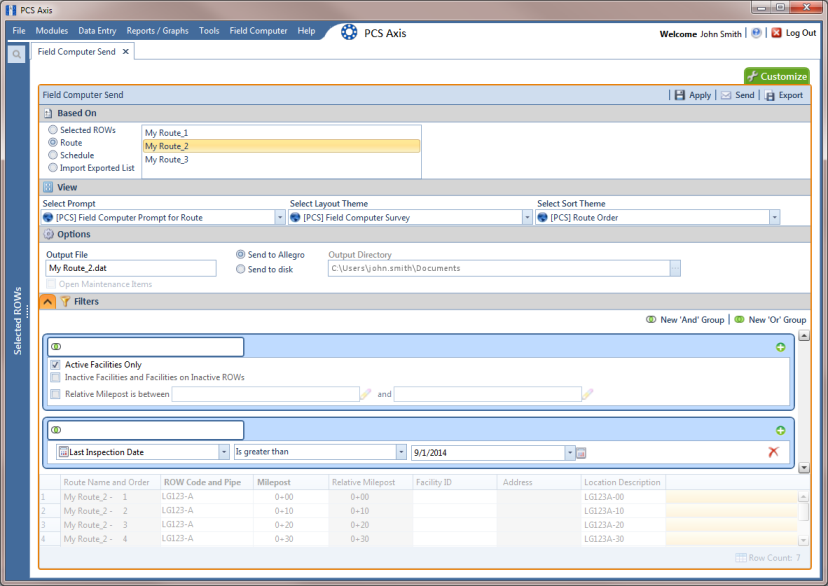Click the help globe icon beside John Smith
This screenshot has width=828, height=586.
point(756,33)
